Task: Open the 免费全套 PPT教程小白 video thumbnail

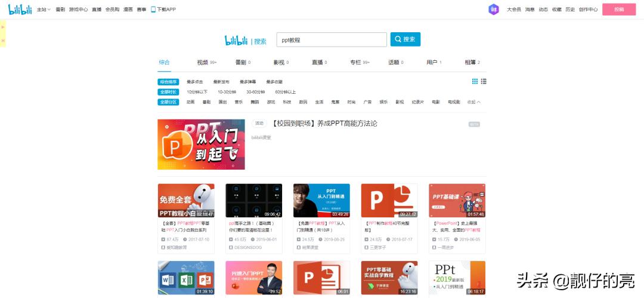Action: coord(186,201)
